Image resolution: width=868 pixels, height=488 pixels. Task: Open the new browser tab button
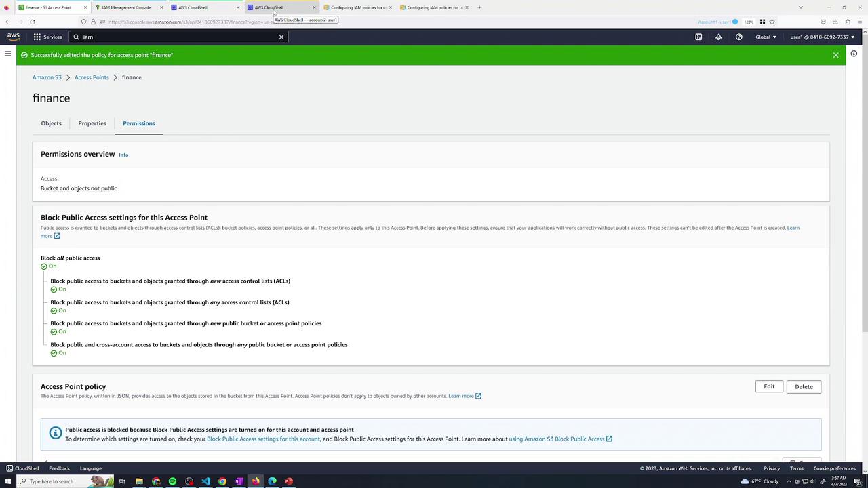[479, 7]
